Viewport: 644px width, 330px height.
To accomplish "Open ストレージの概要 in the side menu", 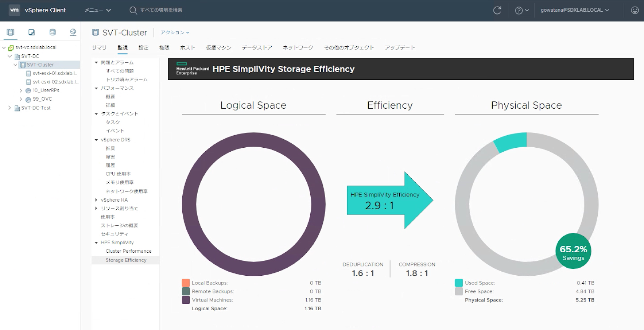I will (x=119, y=226).
